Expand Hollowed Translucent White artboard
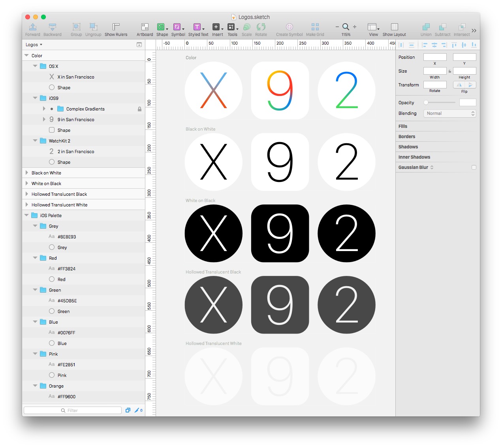The width and height of the screenshot is (502, 448). pyautogui.click(x=26, y=205)
